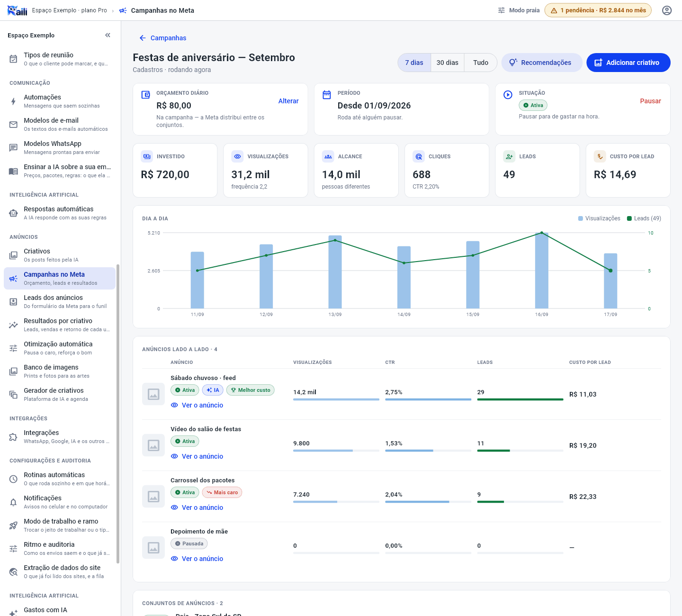Click the Raili logo in the header
Screen dimensions: 682x616
click(x=18, y=10)
